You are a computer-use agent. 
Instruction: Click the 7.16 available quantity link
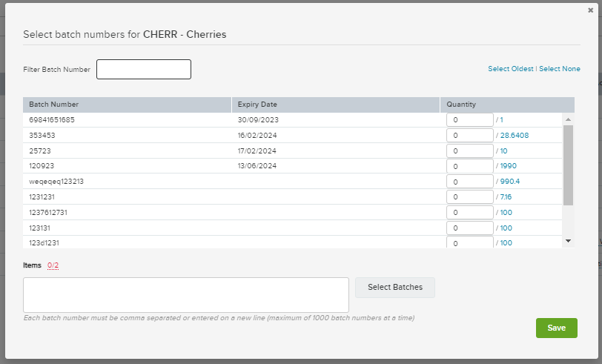(506, 197)
